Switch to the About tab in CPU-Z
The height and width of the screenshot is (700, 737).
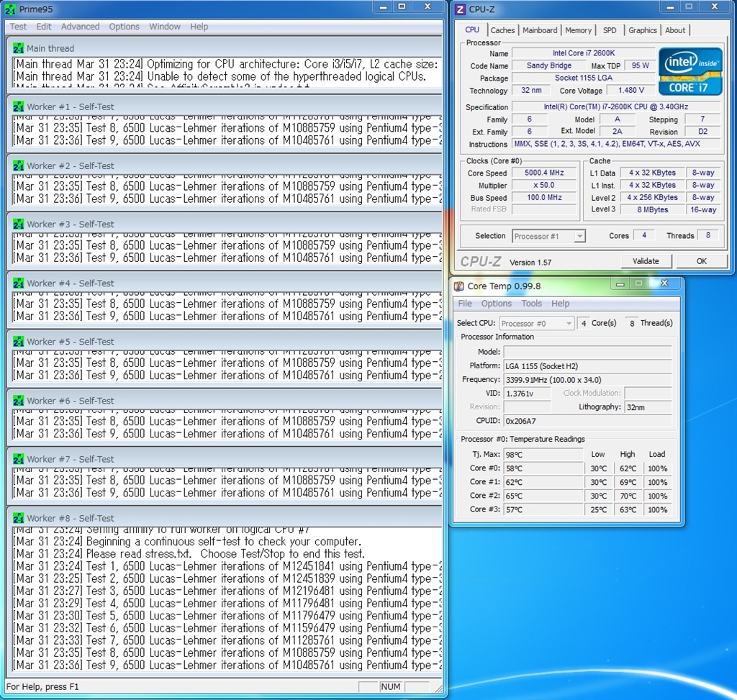click(x=675, y=30)
